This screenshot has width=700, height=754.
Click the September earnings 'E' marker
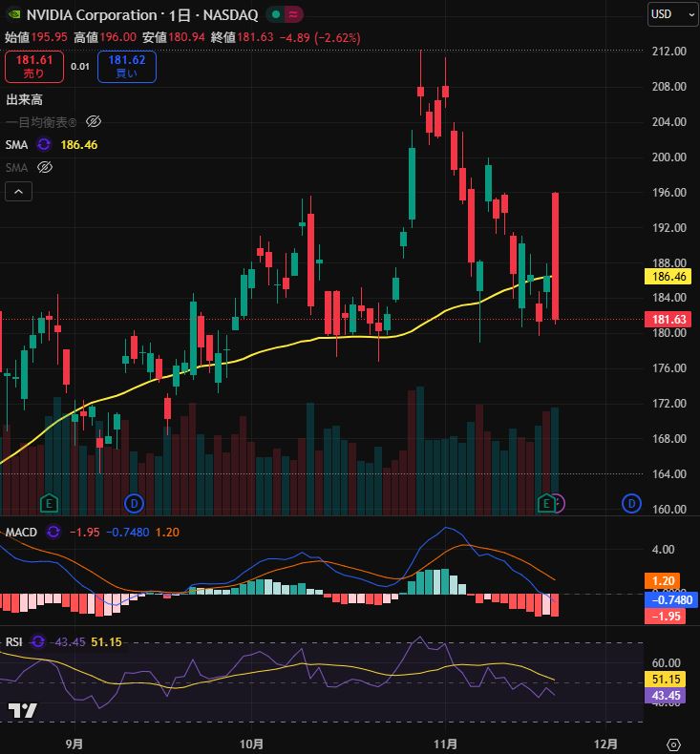coord(49,502)
